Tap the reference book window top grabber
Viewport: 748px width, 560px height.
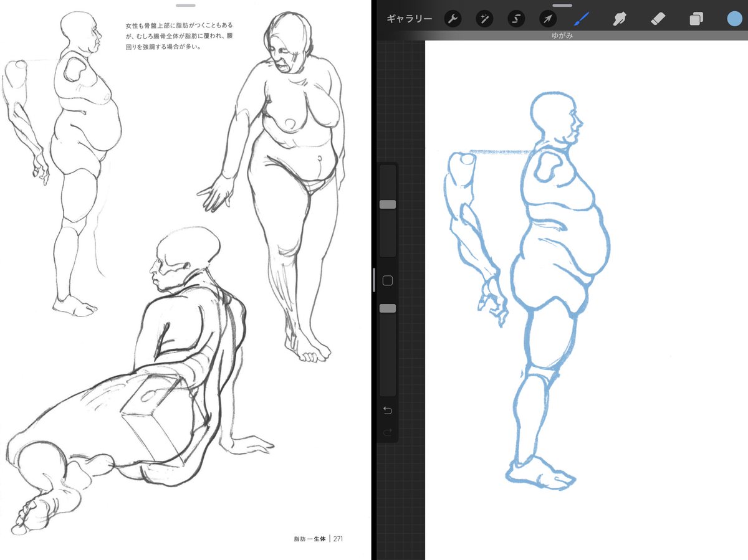186,5
